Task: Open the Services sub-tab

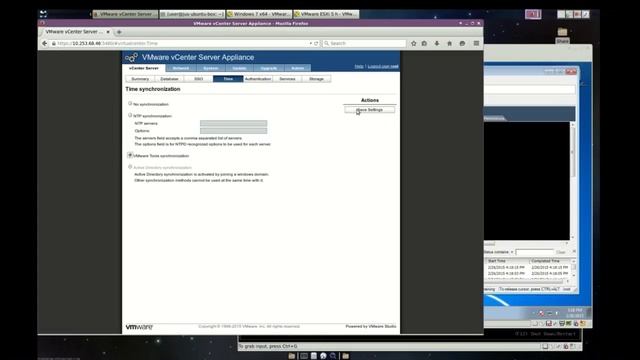Action: tap(287, 79)
